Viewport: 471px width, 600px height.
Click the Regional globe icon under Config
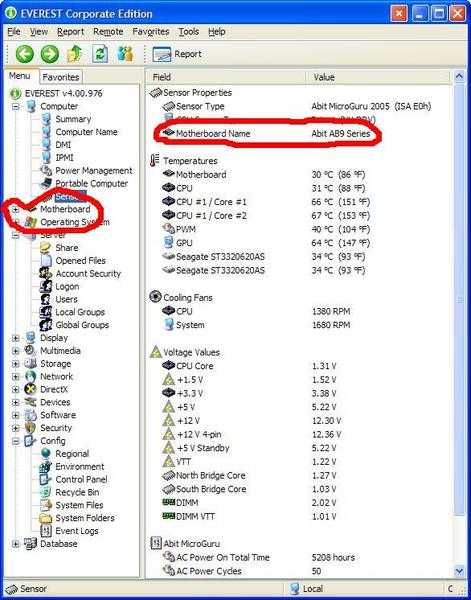[x=46, y=453]
